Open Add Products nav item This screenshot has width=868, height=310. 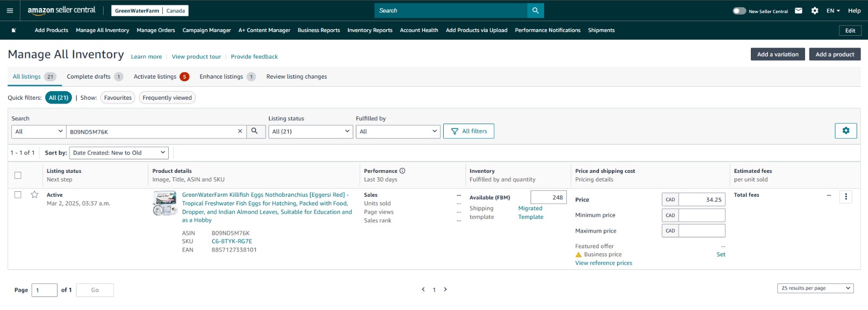[52, 30]
